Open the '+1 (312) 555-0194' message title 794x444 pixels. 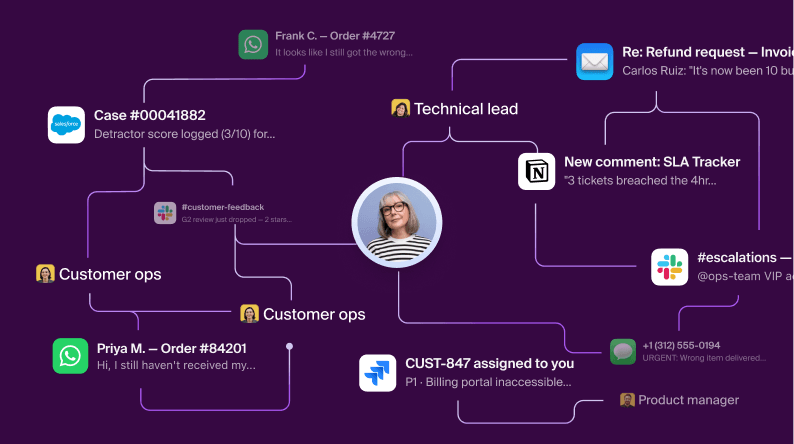pyautogui.click(x=682, y=346)
